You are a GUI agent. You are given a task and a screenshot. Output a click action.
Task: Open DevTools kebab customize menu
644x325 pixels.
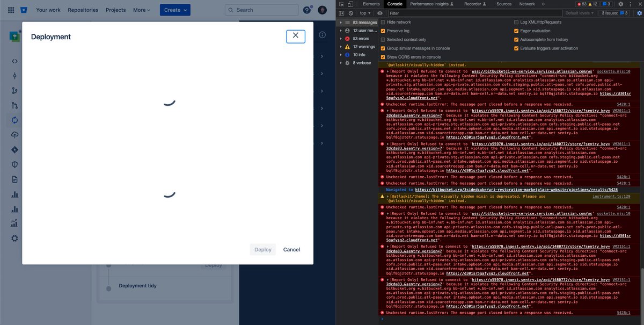(630, 4)
